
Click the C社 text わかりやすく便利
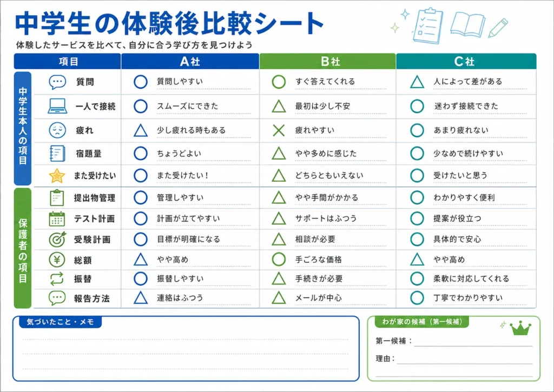coord(464,197)
